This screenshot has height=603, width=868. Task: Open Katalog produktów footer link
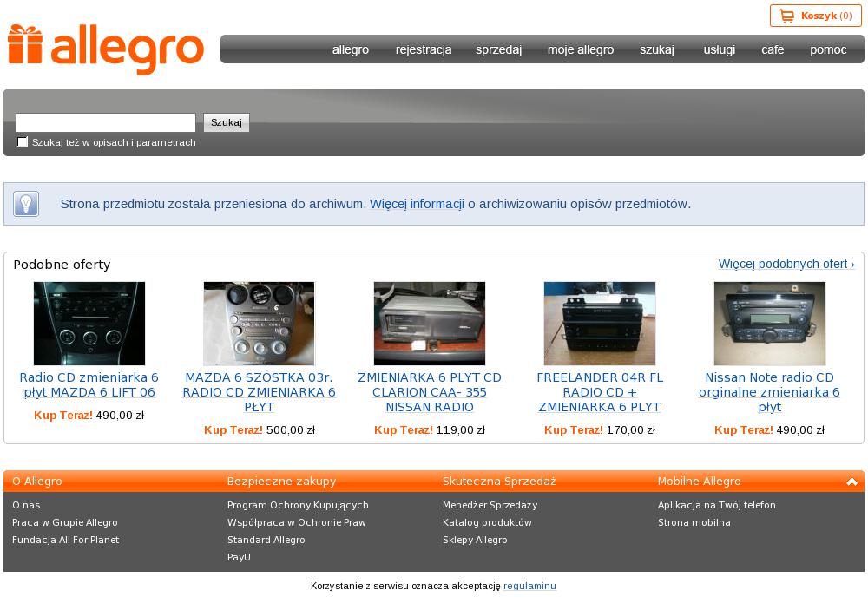(487, 522)
